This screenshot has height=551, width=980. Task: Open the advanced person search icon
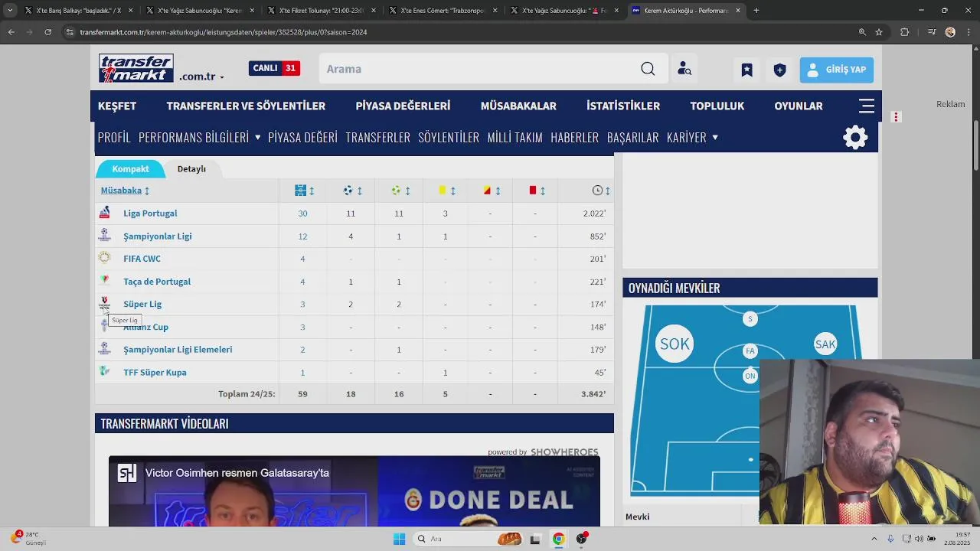684,69
